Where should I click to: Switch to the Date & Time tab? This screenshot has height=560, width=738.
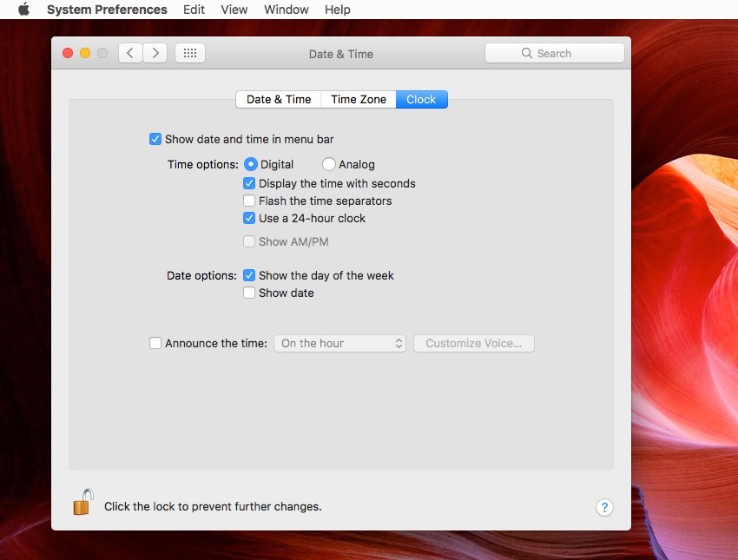coord(279,99)
